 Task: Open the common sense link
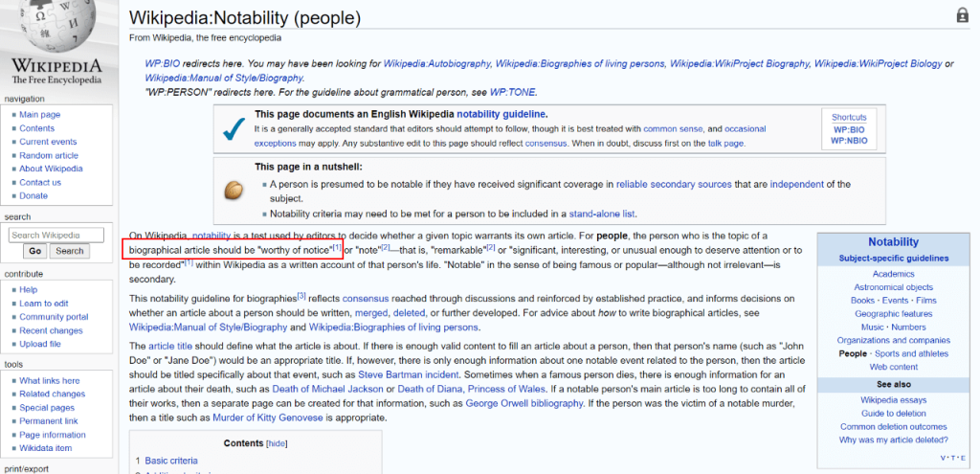point(673,129)
